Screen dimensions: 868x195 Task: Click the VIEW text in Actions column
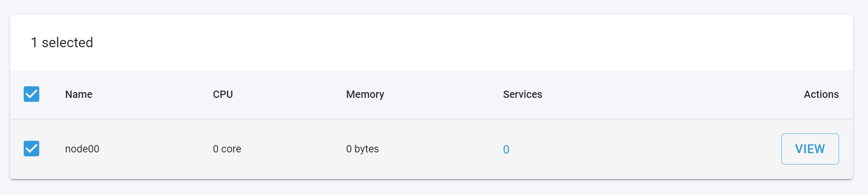point(810,149)
